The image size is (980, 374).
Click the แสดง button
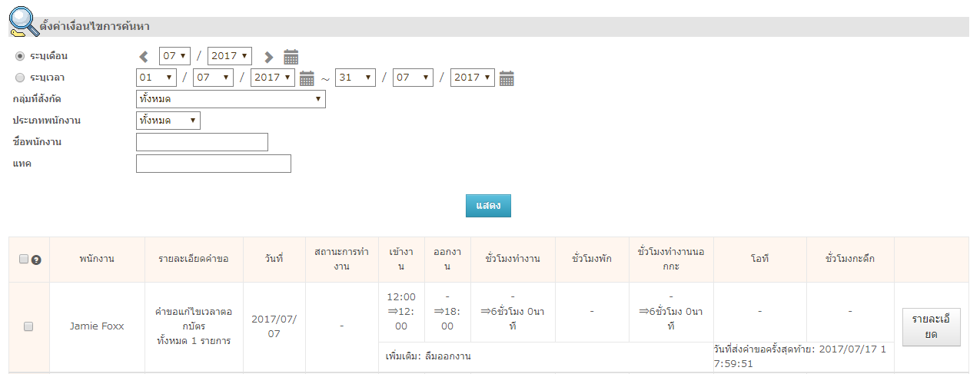point(488,206)
